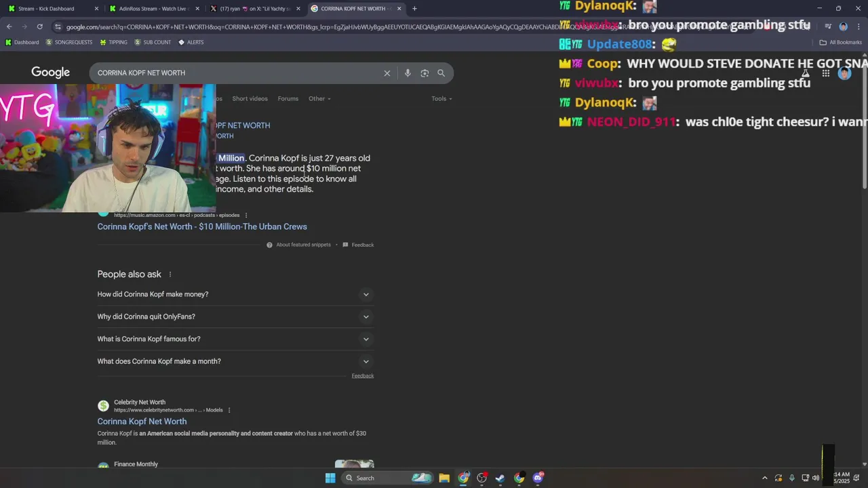Click the 'Finance Monthly' source name
The image size is (868, 488).
click(x=136, y=464)
